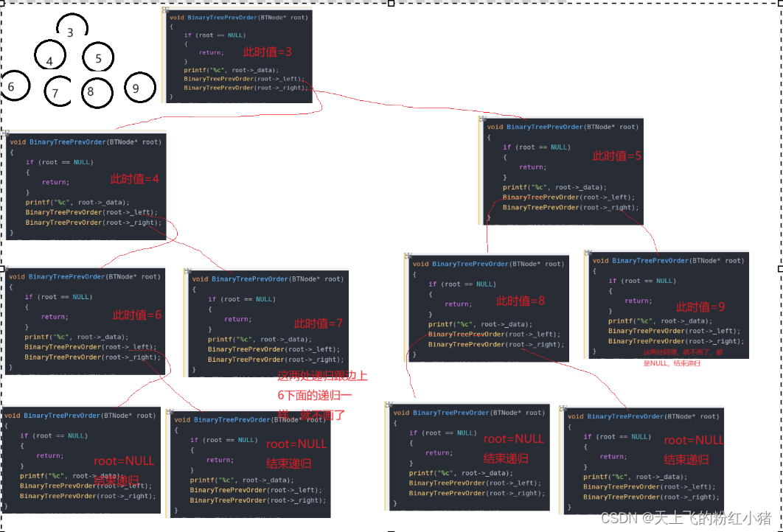783x532 pixels.
Task: Click the top-center selection handle of the canvas
Action: point(391,4)
